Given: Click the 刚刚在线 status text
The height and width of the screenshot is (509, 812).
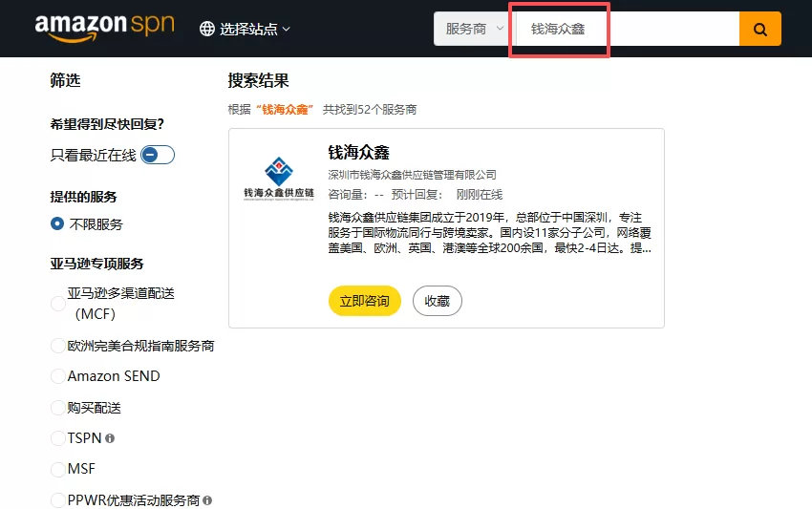Looking at the screenshot, I should (479, 195).
